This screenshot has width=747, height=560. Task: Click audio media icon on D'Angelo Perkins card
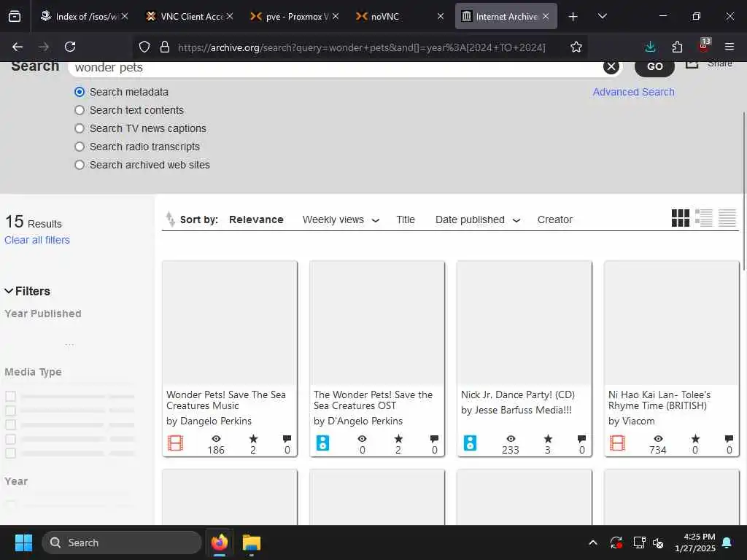(322, 443)
